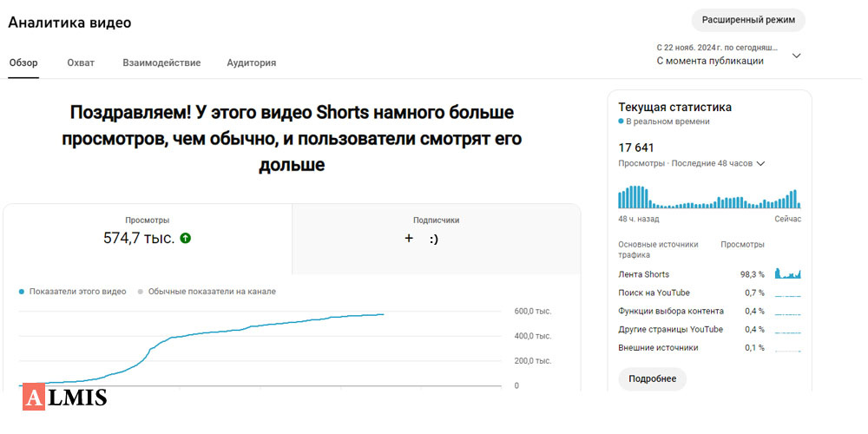Click the 17 641 realtime views value
The height and width of the screenshot is (434, 868).
click(x=636, y=148)
